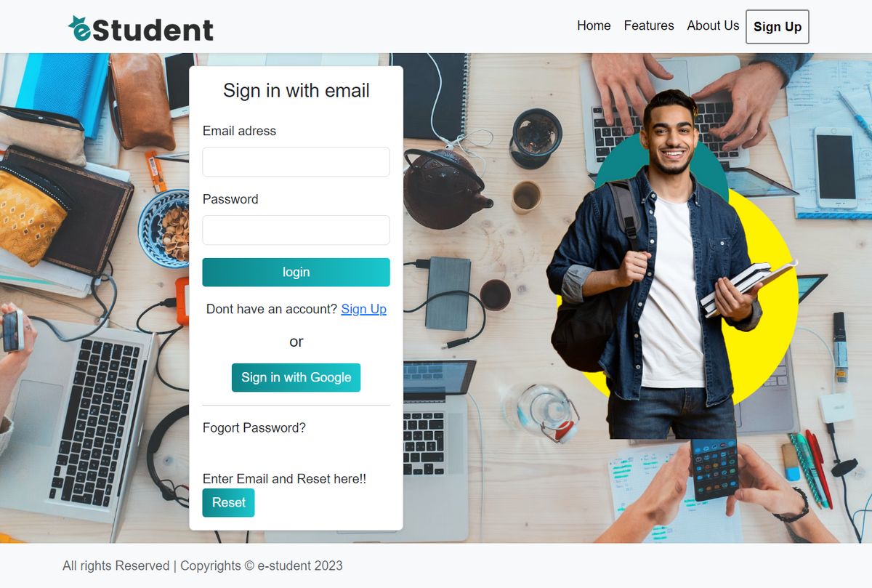Click the Dont have an account? text

[272, 309]
